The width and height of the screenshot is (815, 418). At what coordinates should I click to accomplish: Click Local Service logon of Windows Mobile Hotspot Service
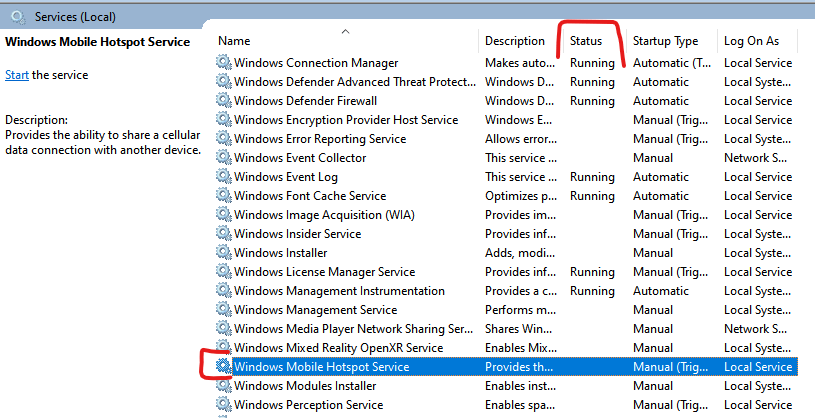tap(758, 367)
